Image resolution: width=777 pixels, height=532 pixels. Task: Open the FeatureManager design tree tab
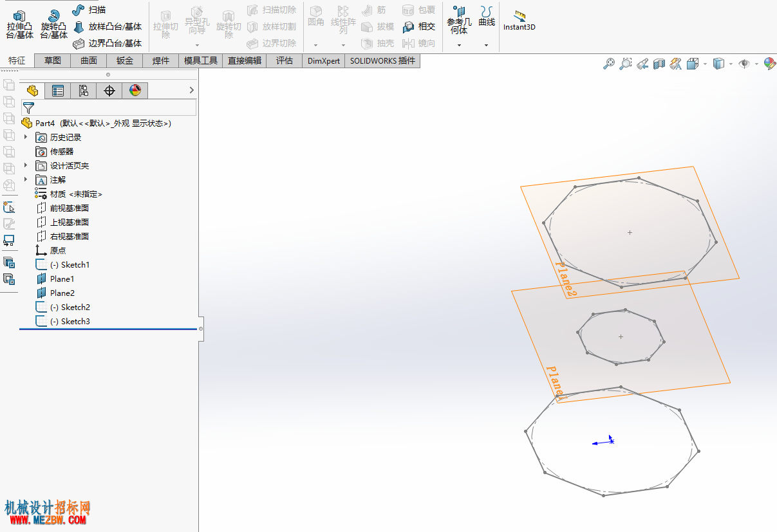coord(33,91)
